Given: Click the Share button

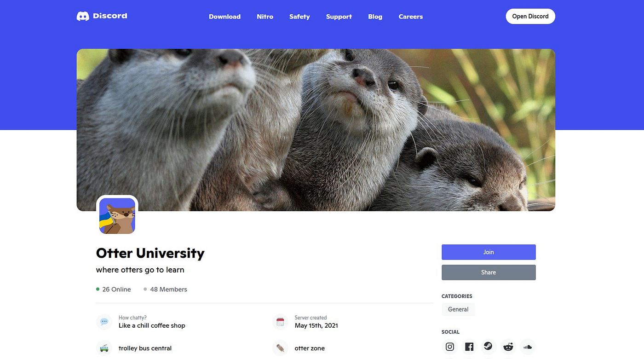Looking at the screenshot, I should coord(489,272).
